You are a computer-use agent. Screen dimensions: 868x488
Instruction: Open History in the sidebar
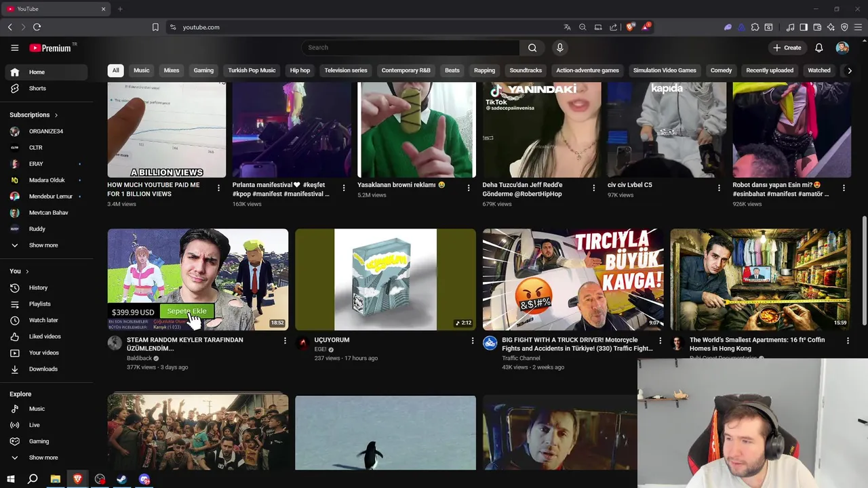coord(46,287)
